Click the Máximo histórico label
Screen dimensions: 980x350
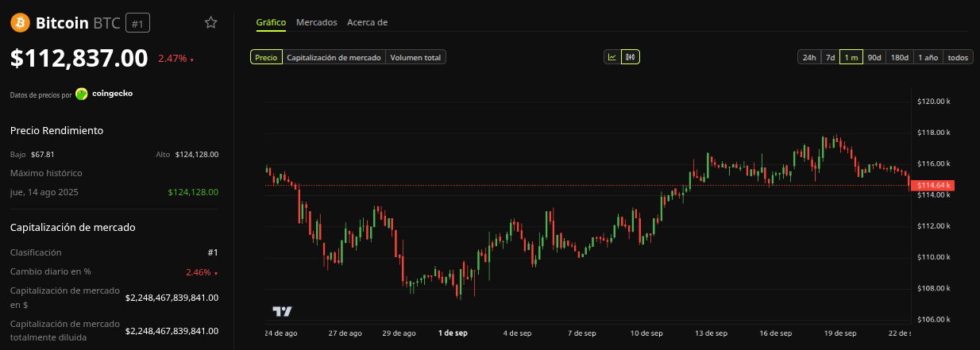click(46, 173)
